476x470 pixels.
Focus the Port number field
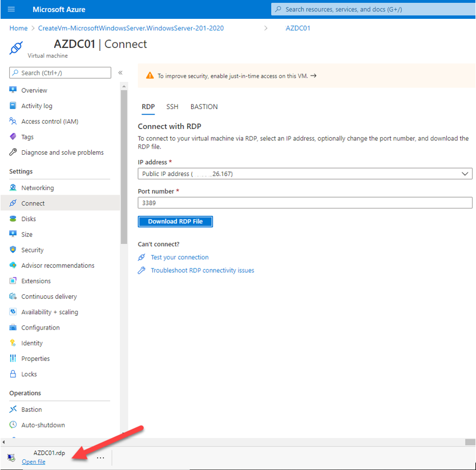coord(305,203)
